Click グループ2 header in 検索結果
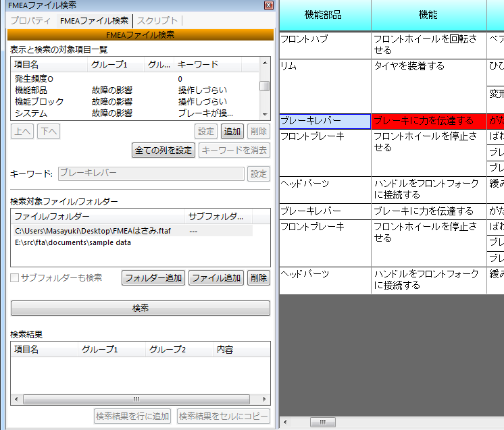The width and height of the screenshot is (504, 430). click(179, 350)
